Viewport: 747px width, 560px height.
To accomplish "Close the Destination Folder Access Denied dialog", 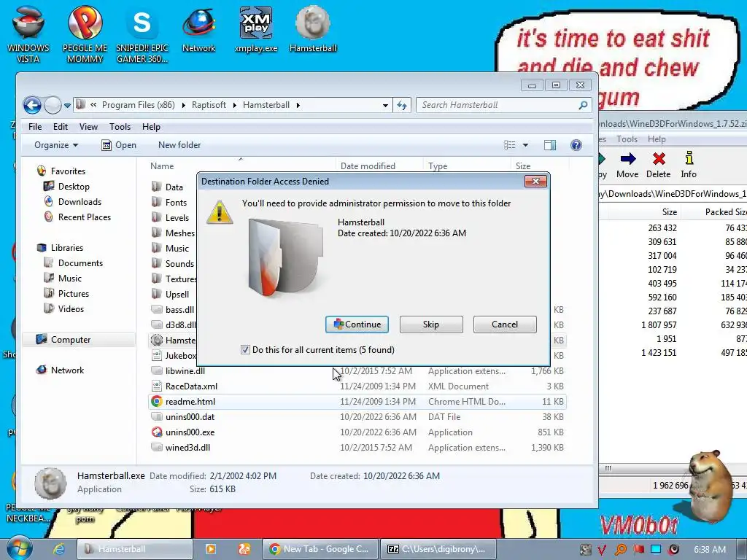I will tap(535, 181).
